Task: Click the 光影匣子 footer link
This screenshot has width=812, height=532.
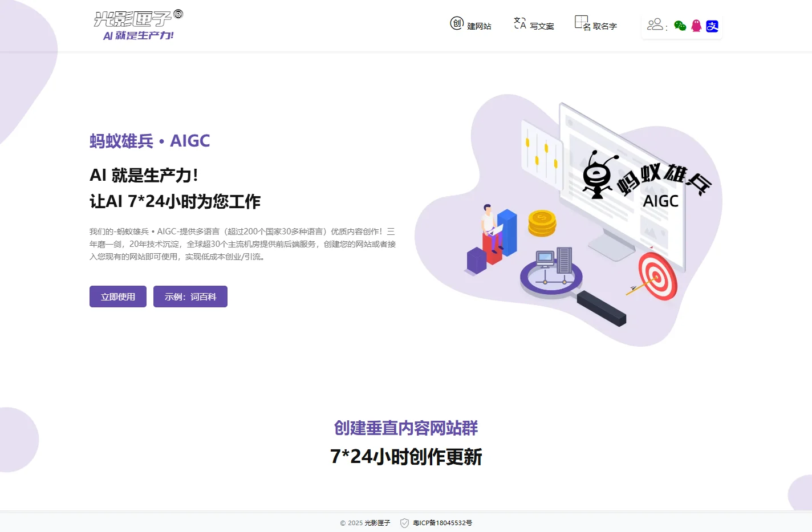Action: pos(377,523)
